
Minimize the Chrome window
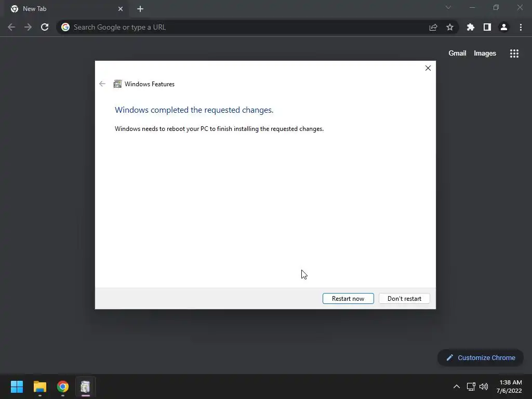[x=472, y=7]
